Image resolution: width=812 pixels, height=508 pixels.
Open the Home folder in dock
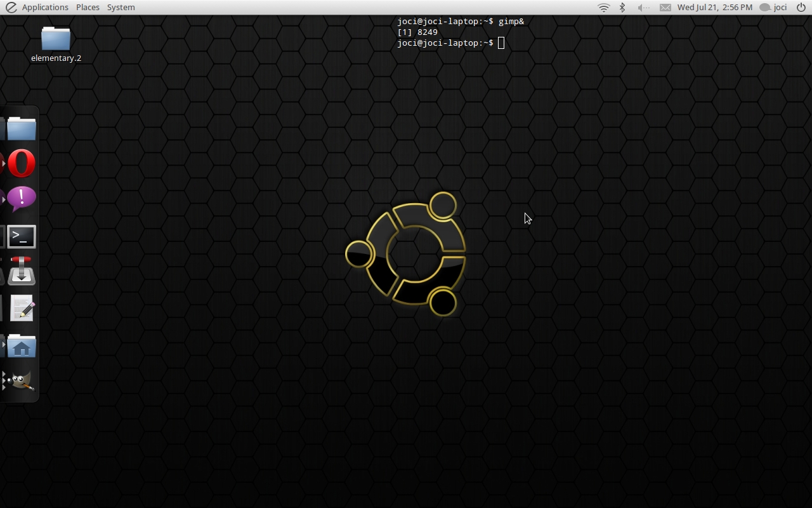point(22,346)
